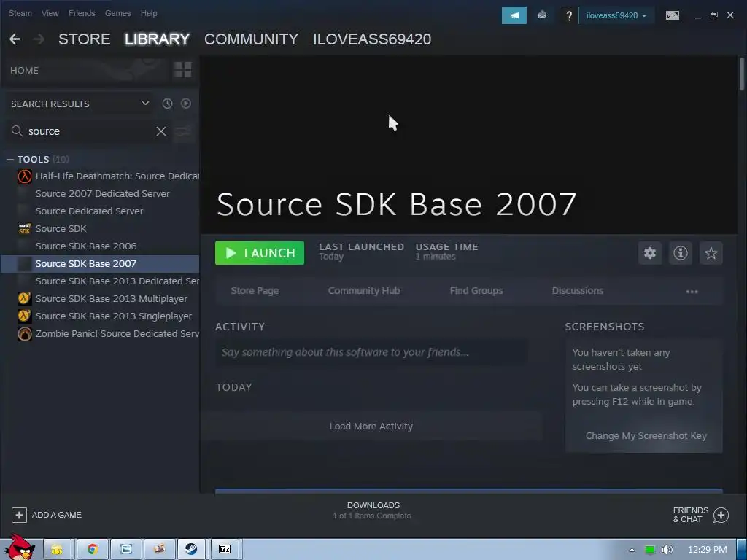Go to the Library tab
This screenshot has height=560, width=747.
[x=158, y=39]
